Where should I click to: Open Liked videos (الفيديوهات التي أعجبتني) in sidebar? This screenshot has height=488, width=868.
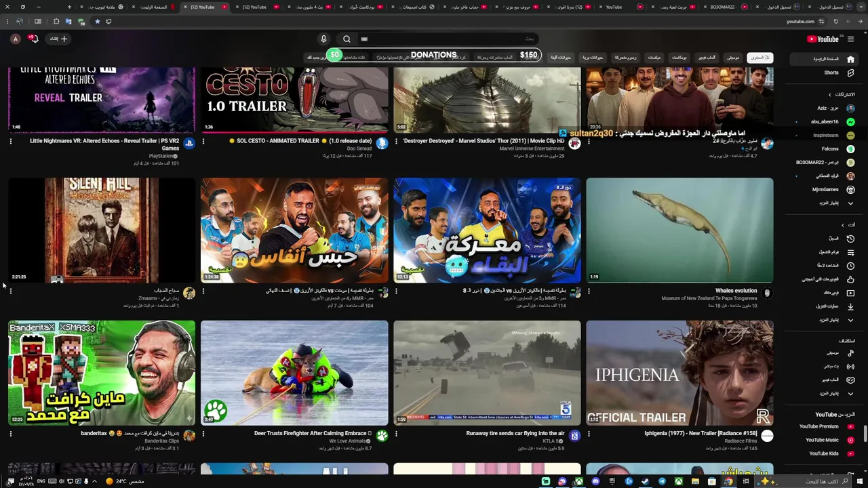[824, 279]
